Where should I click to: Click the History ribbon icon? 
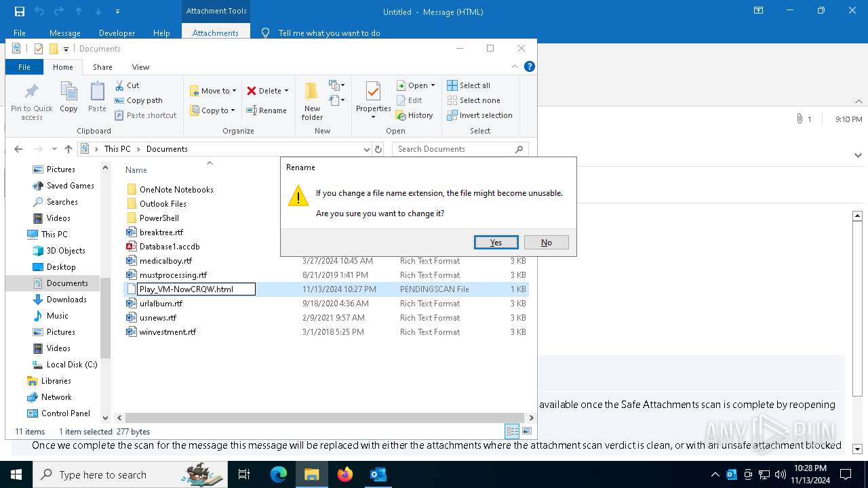[x=414, y=115]
